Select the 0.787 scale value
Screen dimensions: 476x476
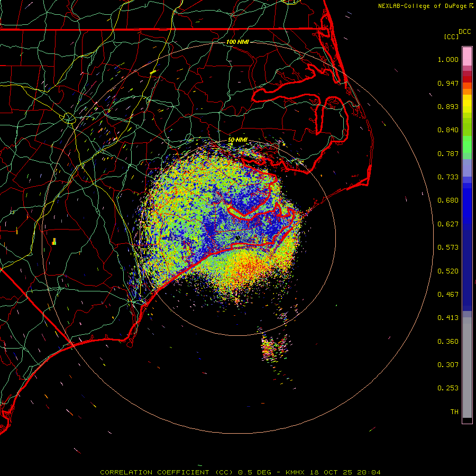(448, 154)
